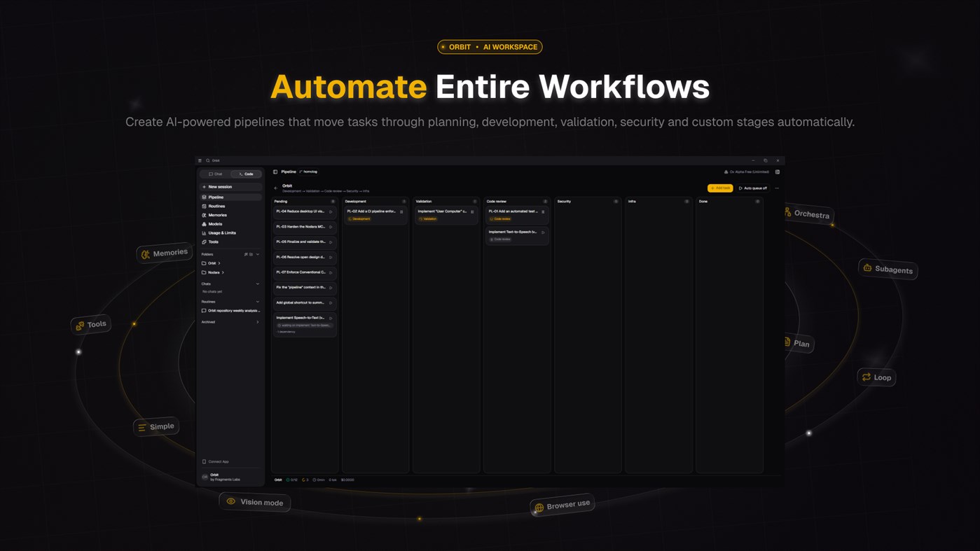Click the yellow Add task button

click(x=720, y=188)
